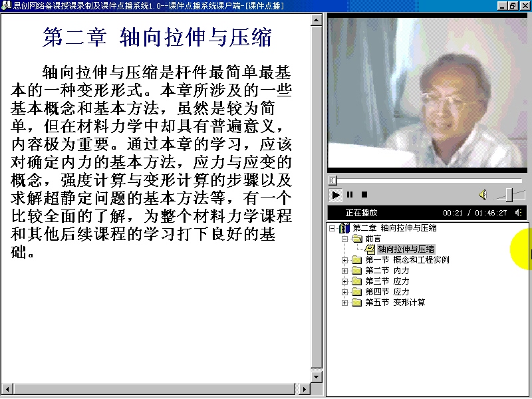Click folder icon beside 第四节 应力

click(x=356, y=291)
